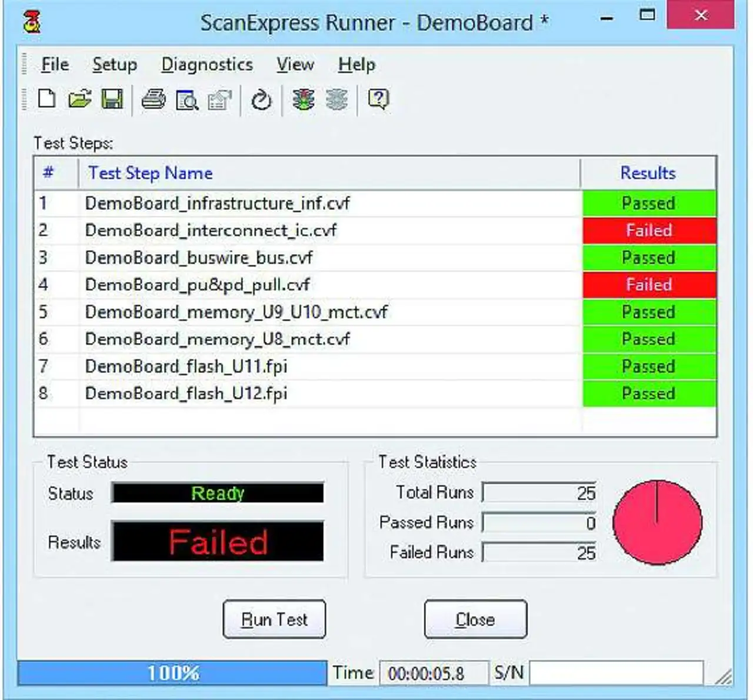
Task: Open the File menu
Action: [55, 65]
